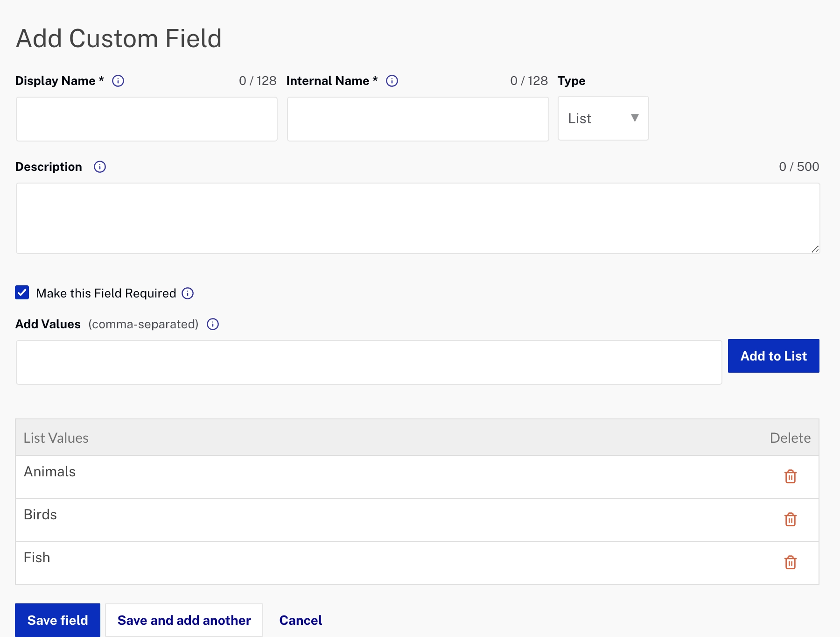Click the Cancel link
Image resolution: width=840 pixels, height=637 pixels.
300,620
